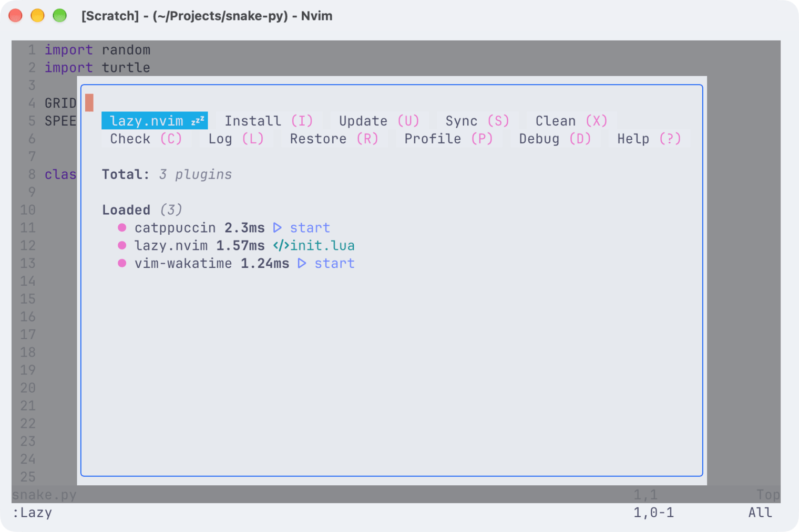The image size is (799, 532).
Task: Click the pink dot beside vim-wakatime
Action: (x=122, y=263)
